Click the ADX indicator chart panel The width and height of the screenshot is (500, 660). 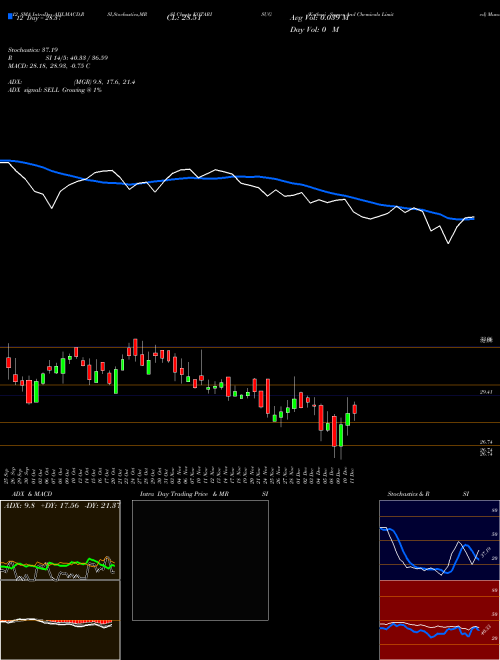(60, 540)
